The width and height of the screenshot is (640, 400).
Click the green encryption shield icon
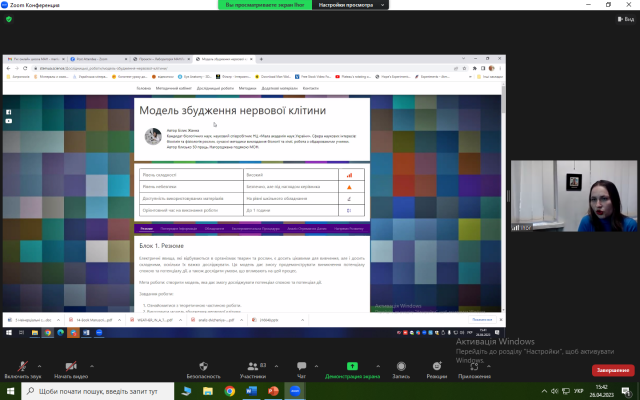9,19
